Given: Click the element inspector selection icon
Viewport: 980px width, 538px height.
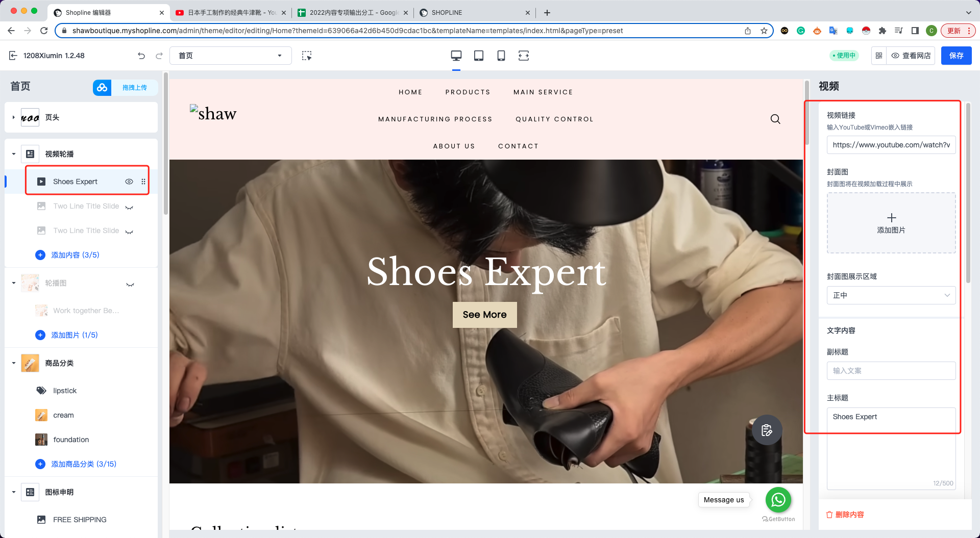Looking at the screenshot, I should tap(306, 56).
